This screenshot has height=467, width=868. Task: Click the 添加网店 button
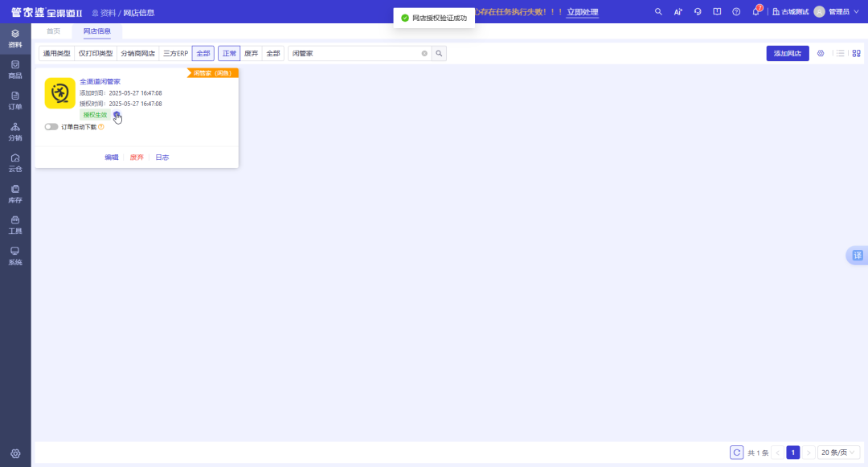tap(787, 53)
